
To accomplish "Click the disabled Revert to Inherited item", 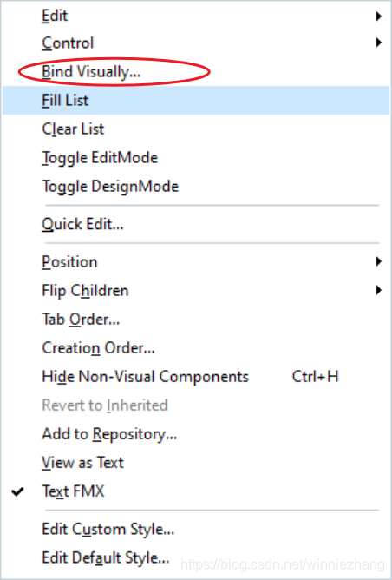I will pos(196,405).
